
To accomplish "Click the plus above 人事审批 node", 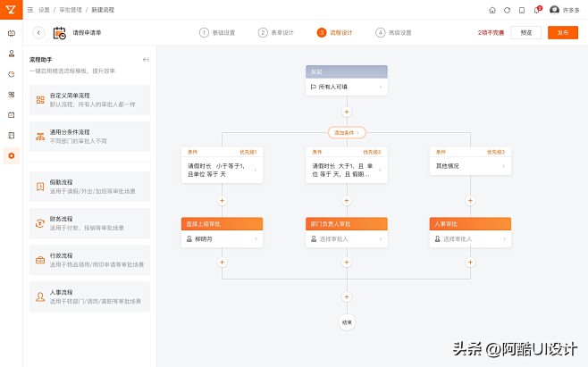I will click(x=470, y=201).
